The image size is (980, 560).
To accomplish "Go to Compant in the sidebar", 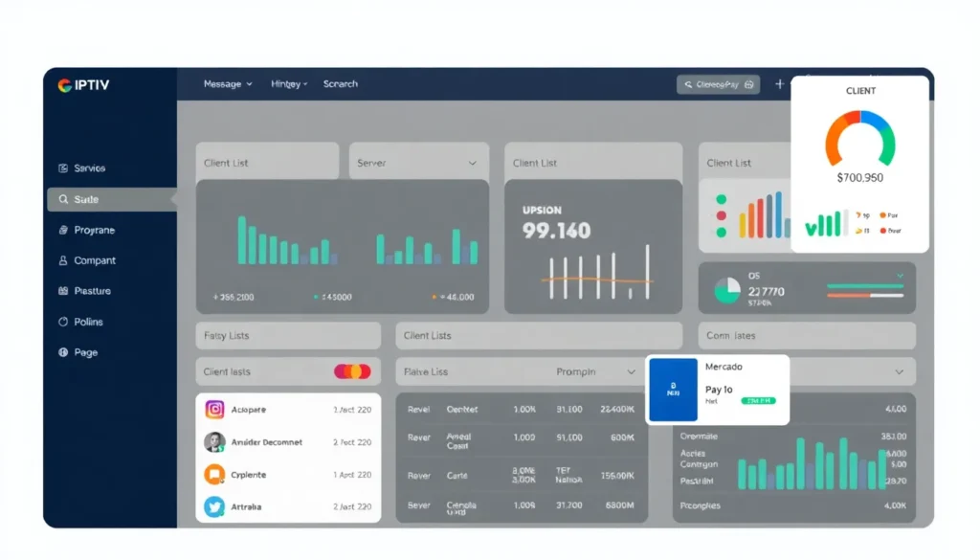I will click(x=94, y=260).
